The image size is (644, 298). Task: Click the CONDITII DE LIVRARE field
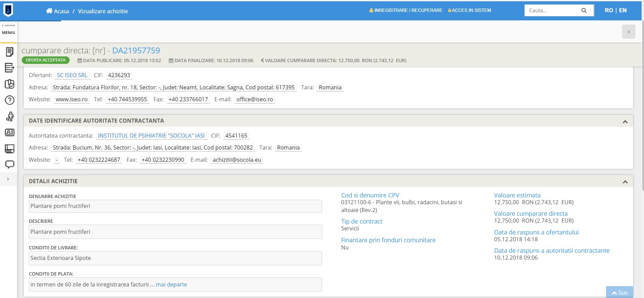(176, 258)
